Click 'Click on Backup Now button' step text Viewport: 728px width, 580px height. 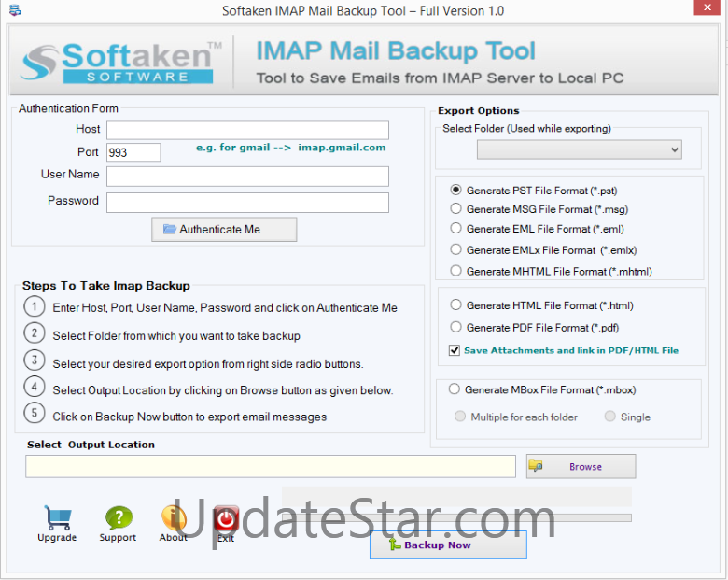(x=189, y=417)
